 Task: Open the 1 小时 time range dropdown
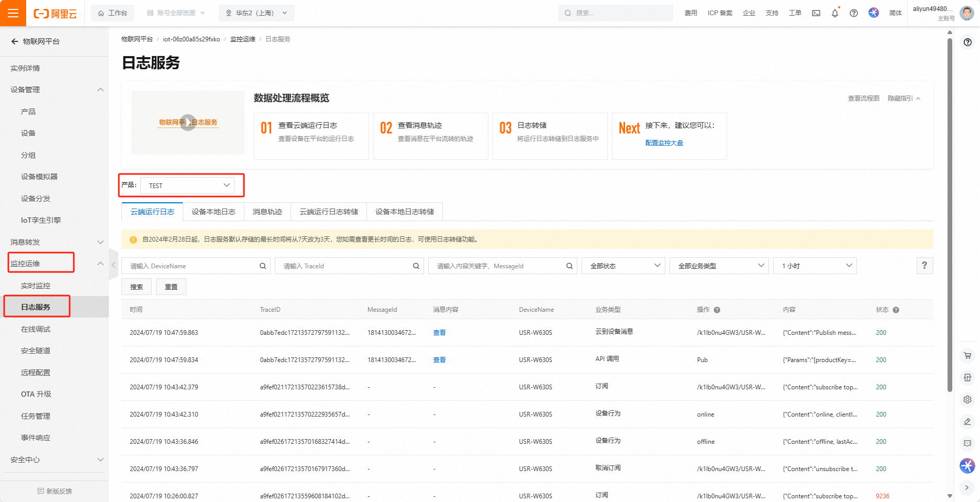point(815,266)
